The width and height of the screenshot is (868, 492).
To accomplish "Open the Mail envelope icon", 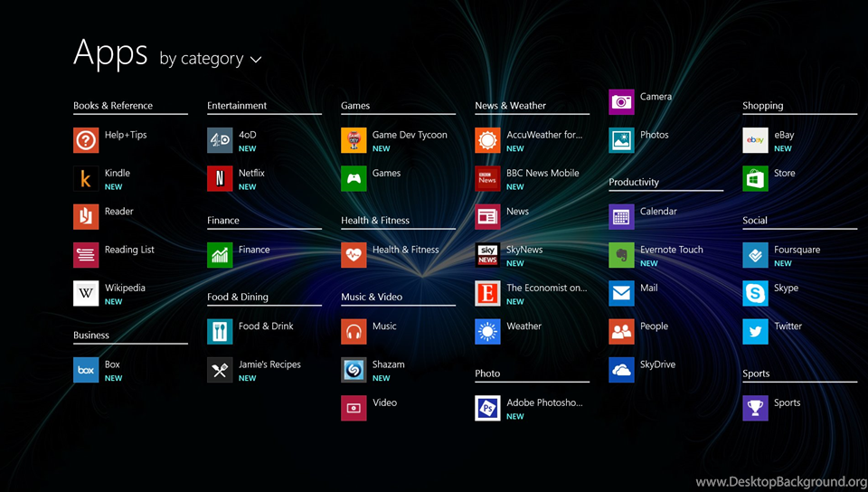I will click(622, 293).
